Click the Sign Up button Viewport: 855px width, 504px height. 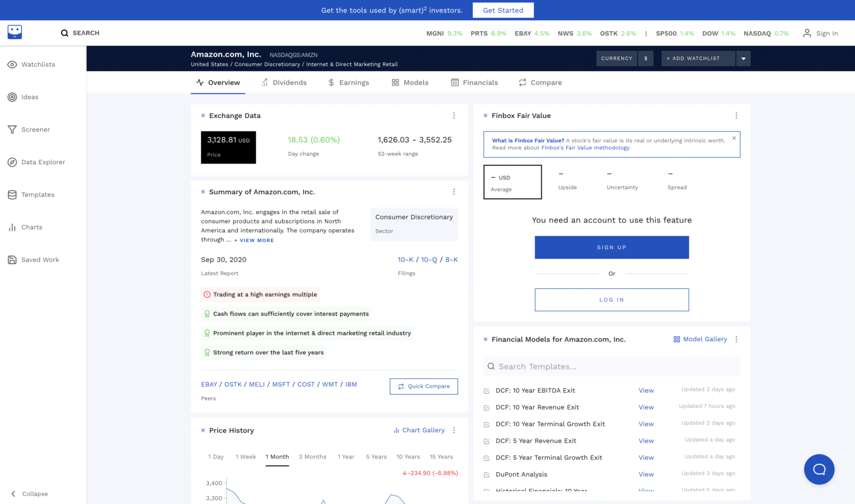612,248
